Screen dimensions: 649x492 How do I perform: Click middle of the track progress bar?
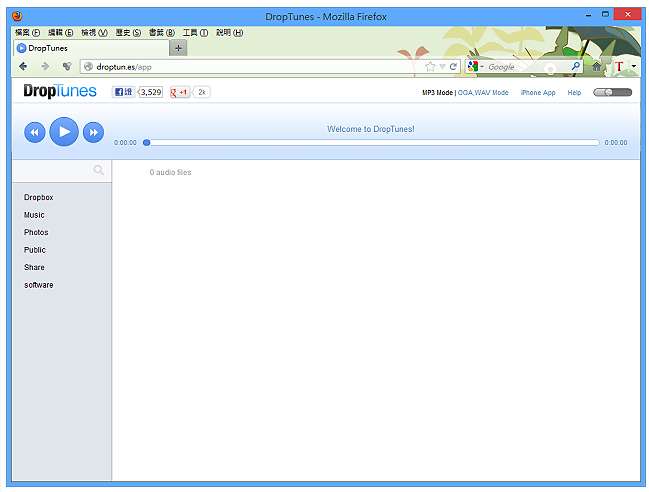click(371, 143)
